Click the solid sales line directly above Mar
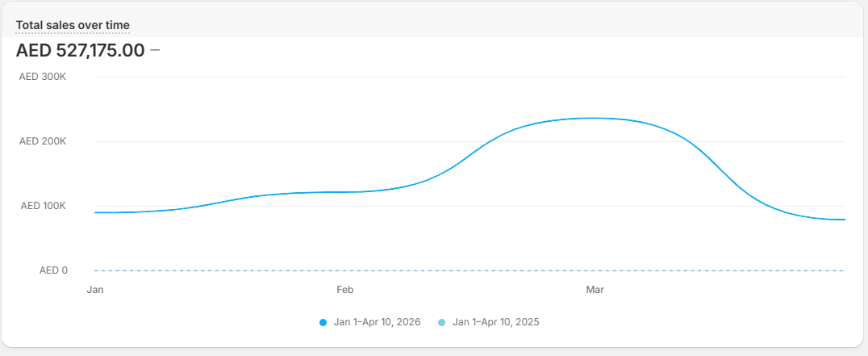 (595, 118)
